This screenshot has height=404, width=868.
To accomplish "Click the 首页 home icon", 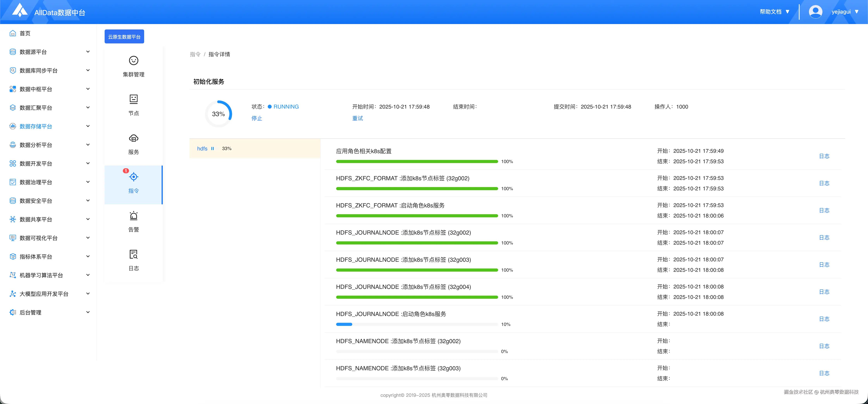I will click(13, 33).
